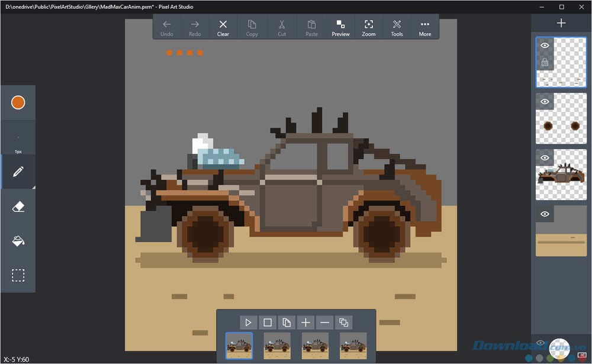The width and height of the screenshot is (592, 364).
Task: Toggle visibility of the wheels layer
Action: [x=545, y=101]
